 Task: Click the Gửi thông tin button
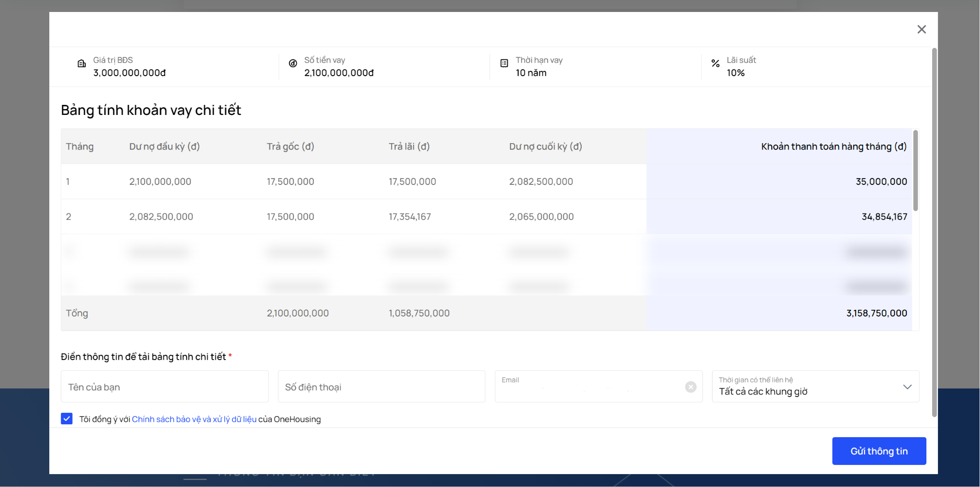click(879, 451)
